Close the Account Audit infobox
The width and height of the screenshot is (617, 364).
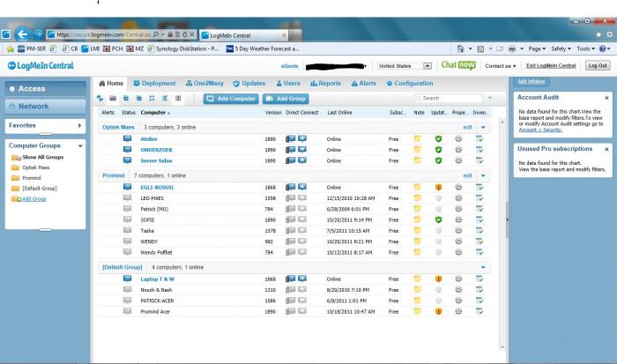click(606, 98)
